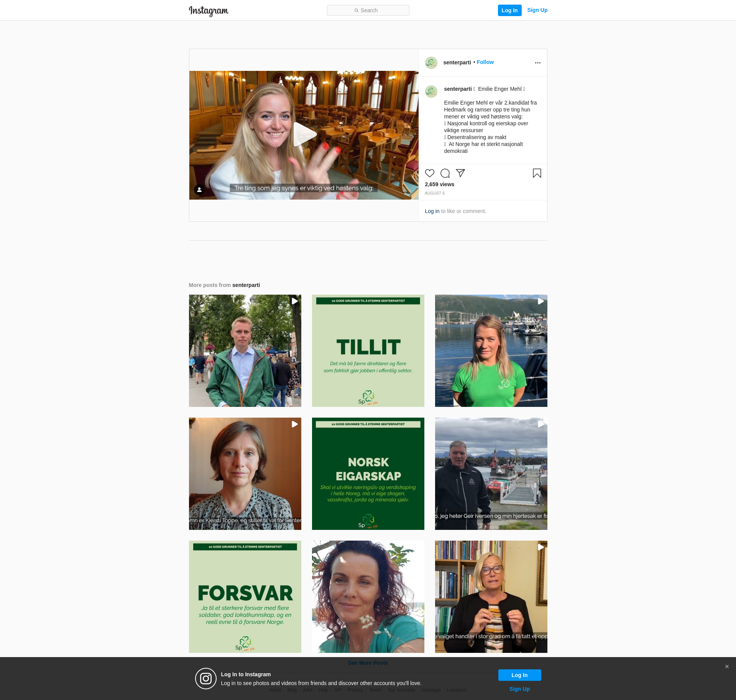
Task: Click the Help footer link
Action: (x=323, y=690)
